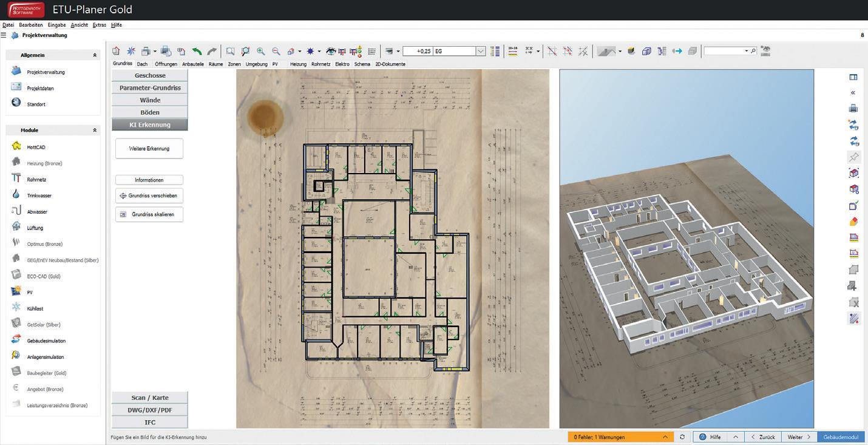This screenshot has width=868, height=445.
Task: Switch to the 2D-Dokumente tab
Action: pos(390,64)
